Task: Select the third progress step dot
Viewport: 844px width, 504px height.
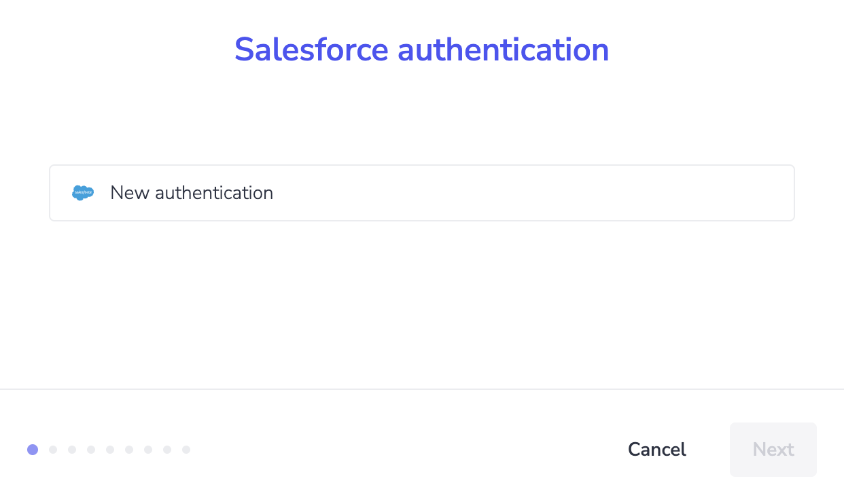Action: pos(72,450)
